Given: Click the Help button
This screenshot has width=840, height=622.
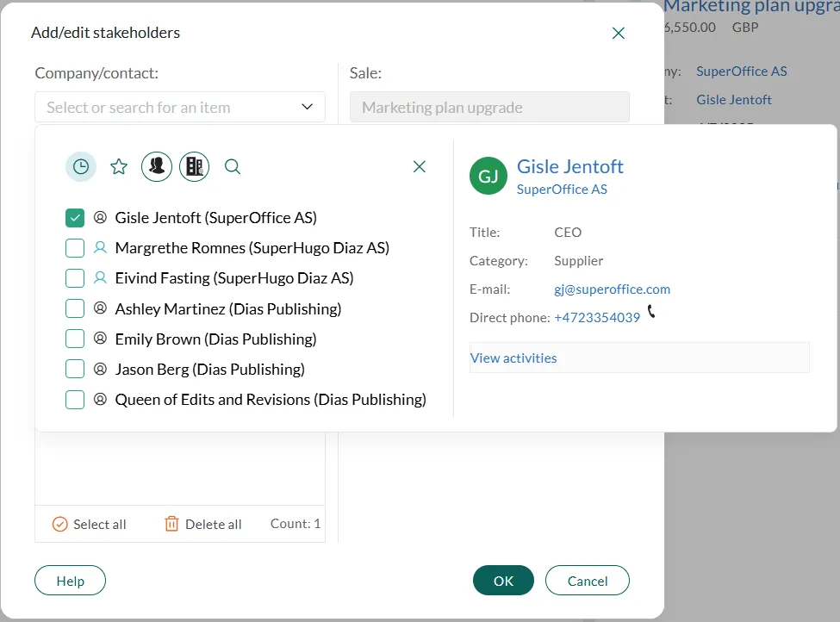Looking at the screenshot, I should click(x=70, y=581).
